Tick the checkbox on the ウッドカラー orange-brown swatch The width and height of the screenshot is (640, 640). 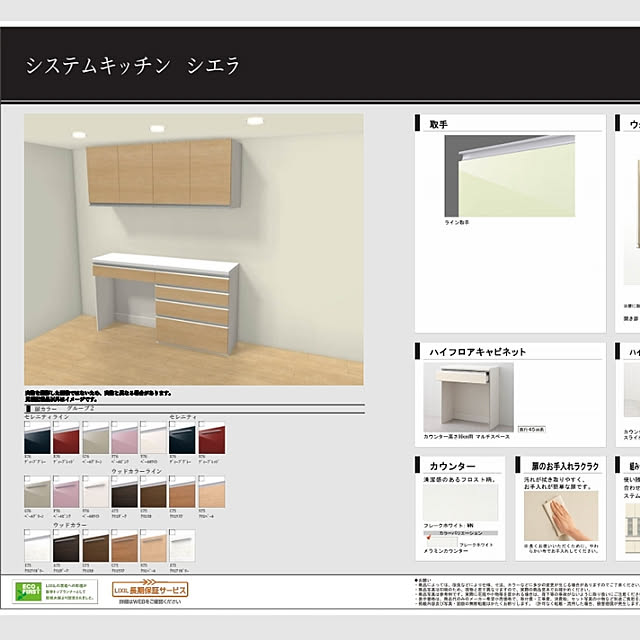[114, 532]
